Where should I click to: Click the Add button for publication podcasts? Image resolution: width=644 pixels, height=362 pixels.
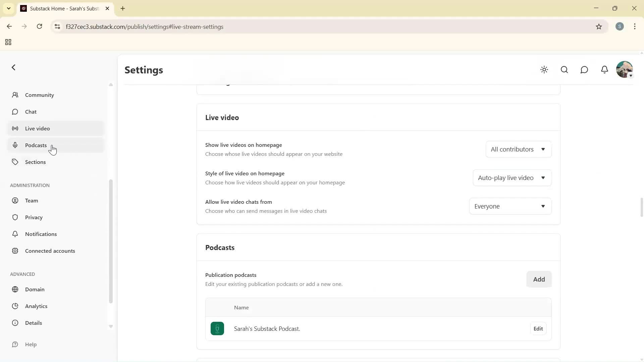(x=539, y=279)
